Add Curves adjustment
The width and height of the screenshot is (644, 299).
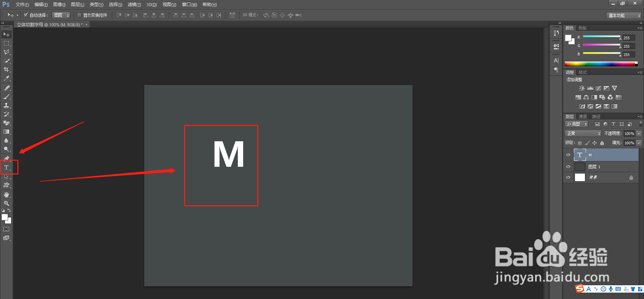tap(598, 88)
